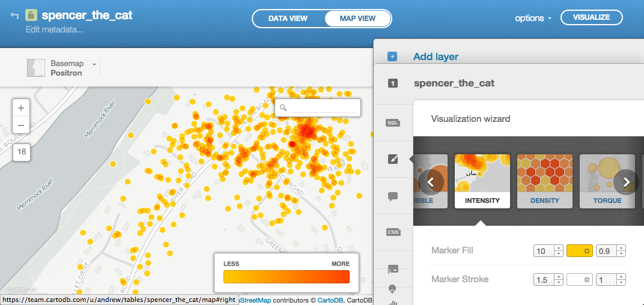Open the options dropdown menu
The height and width of the screenshot is (305, 644).
pyautogui.click(x=533, y=18)
